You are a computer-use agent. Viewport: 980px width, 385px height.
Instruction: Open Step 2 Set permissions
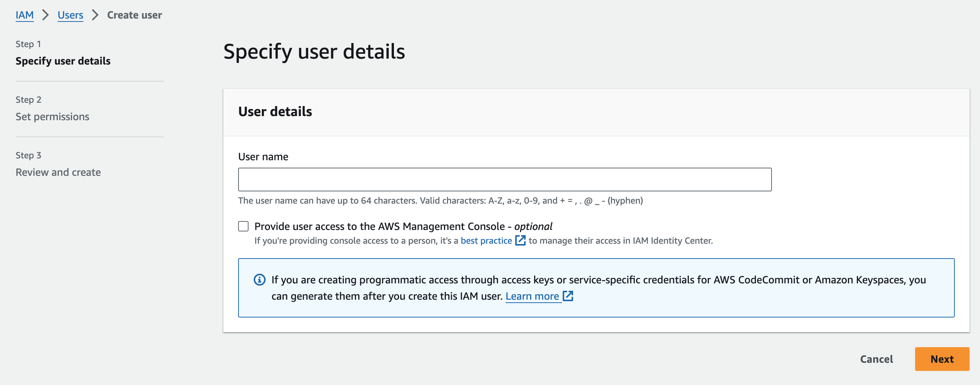tap(52, 116)
